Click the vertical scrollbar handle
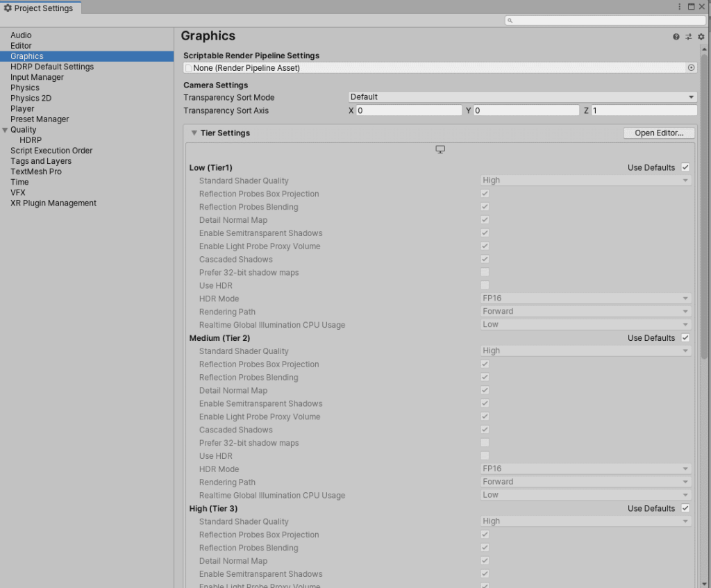This screenshot has width=711, height=588. tap(704, 208)
